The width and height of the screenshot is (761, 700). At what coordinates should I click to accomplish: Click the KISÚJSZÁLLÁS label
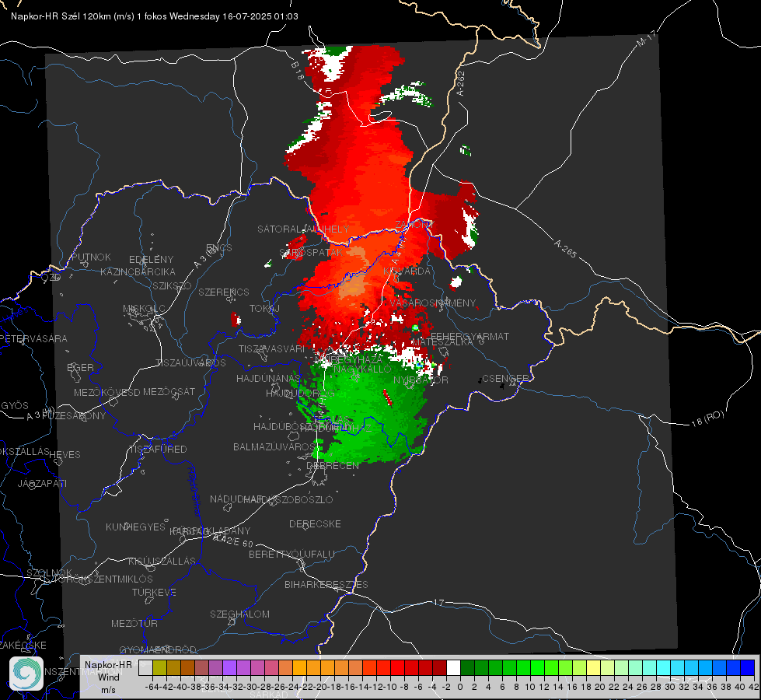click(x=162, y=561)
